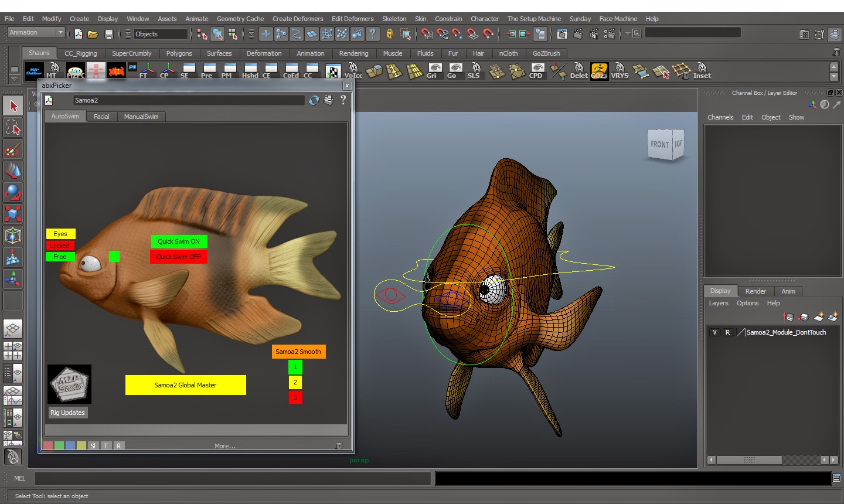Toggle the V visibility box on Samoa2_Module_DontTouch layer
The height and width of the screenshot is (504, 844).
714,332
